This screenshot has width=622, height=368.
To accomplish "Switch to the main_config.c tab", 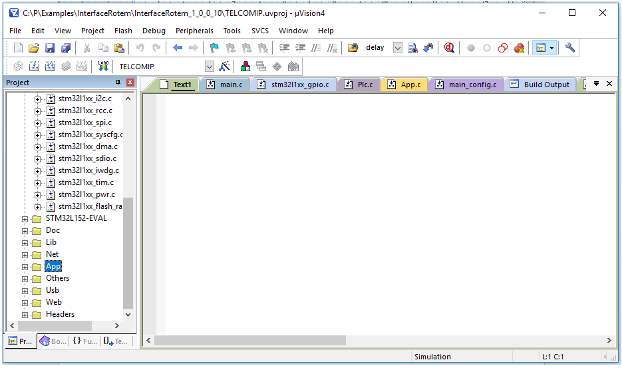I will pyautogui.click(x=466, y=84).
